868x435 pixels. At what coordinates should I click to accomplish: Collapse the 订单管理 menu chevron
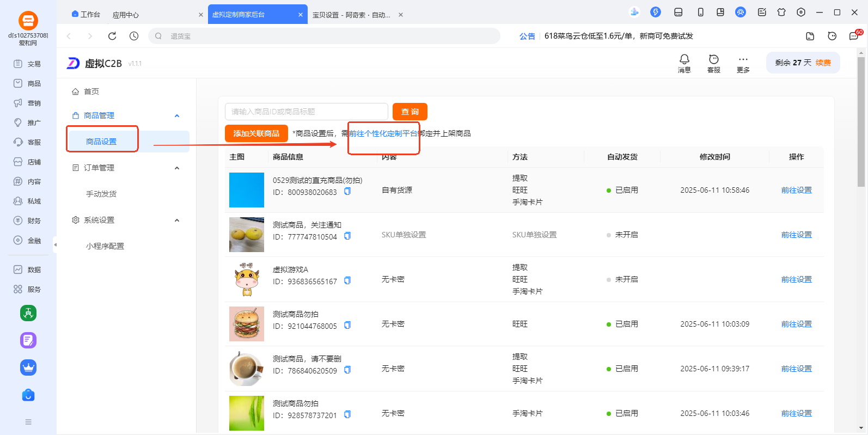tap(177, 168)
